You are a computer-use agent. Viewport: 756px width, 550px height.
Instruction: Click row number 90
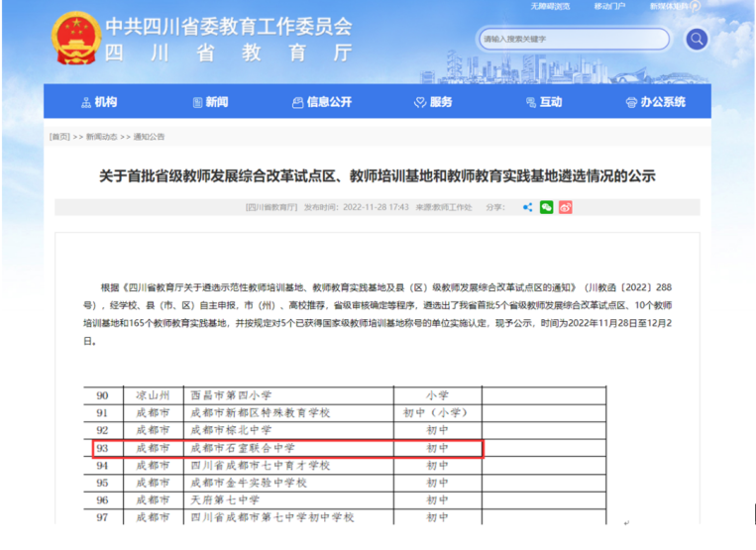coord(102,395)
